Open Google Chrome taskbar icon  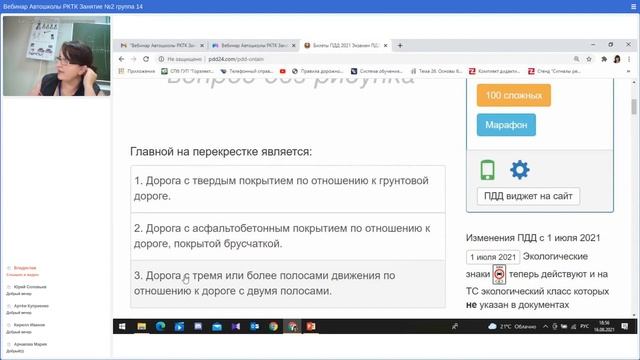coord(273,327)
